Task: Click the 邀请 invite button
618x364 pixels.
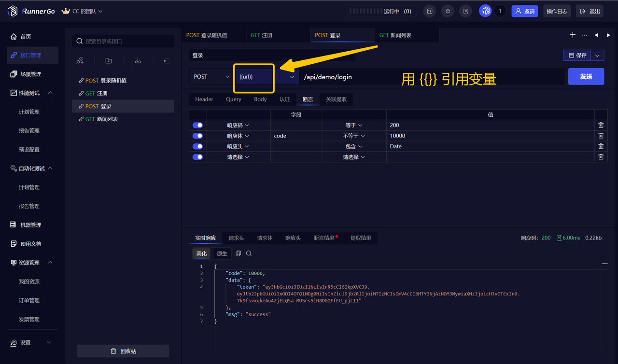Action: tap(524, 11)
